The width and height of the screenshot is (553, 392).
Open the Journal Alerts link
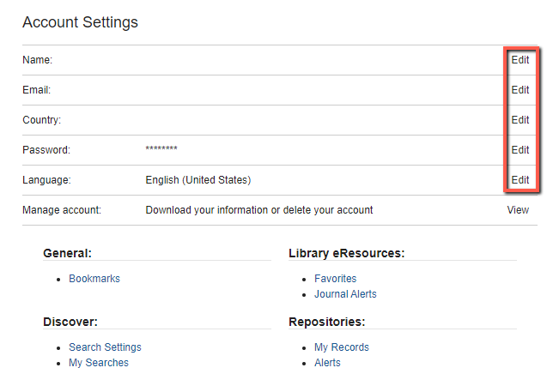click(345, 294)
